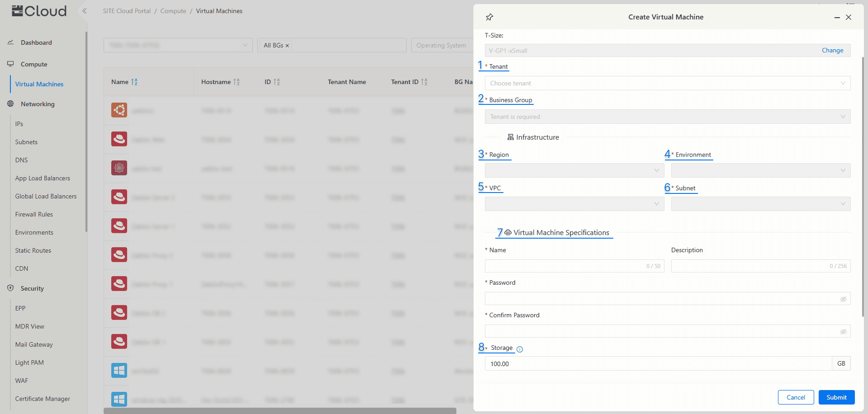868x414 pixels.
Task: Sort the table by Tenant ID column
Action: 424,82
